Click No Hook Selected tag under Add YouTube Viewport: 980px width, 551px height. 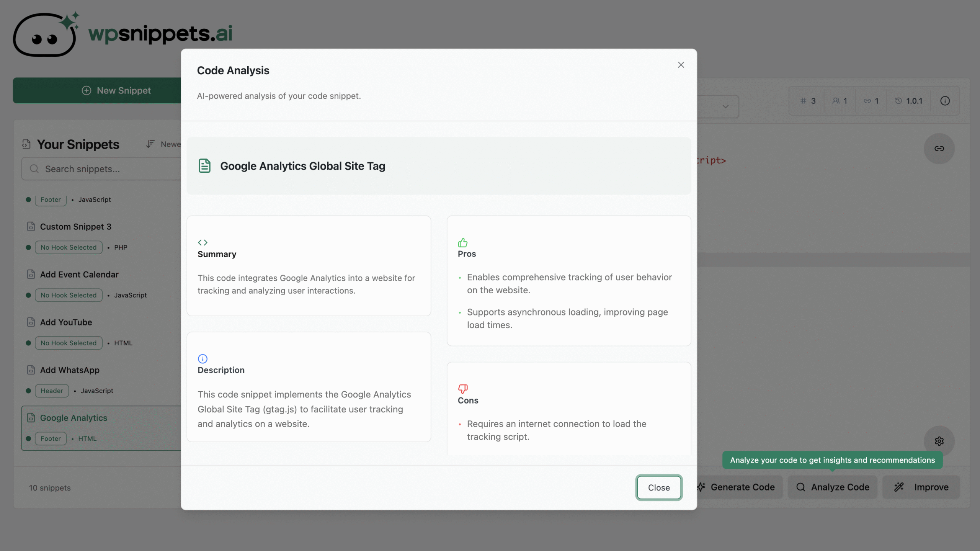click(69, 343)
